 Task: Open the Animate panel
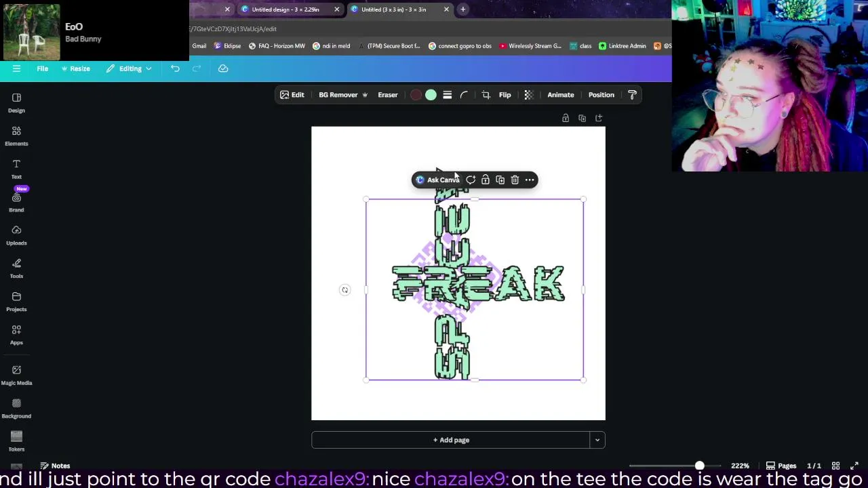pyautogui.click(x=561, y=95)
